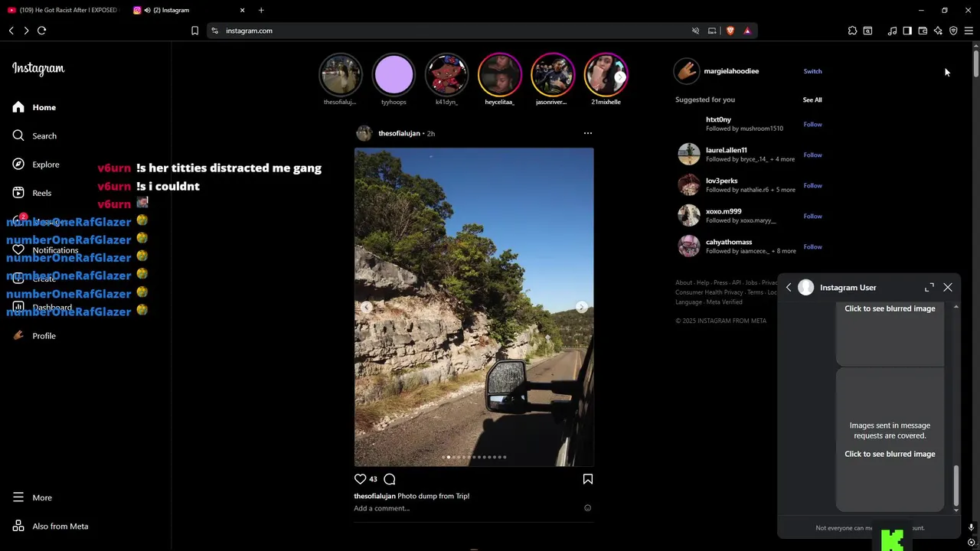Open Language selector in footer
The height and width of the screenshot is (551, 980).
pyautogui.click(x=688, y=302)
